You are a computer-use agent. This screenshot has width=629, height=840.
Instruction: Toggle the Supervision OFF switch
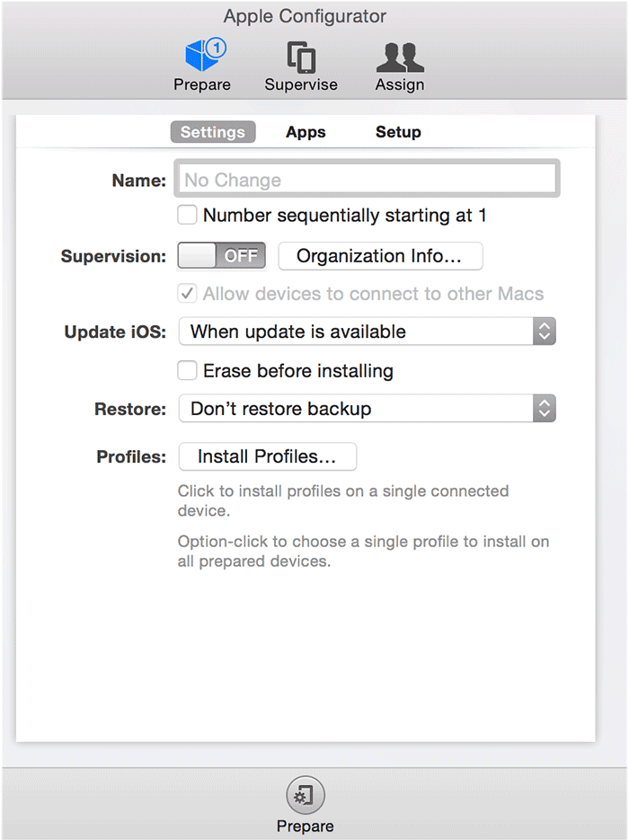(x=221, y=255)
